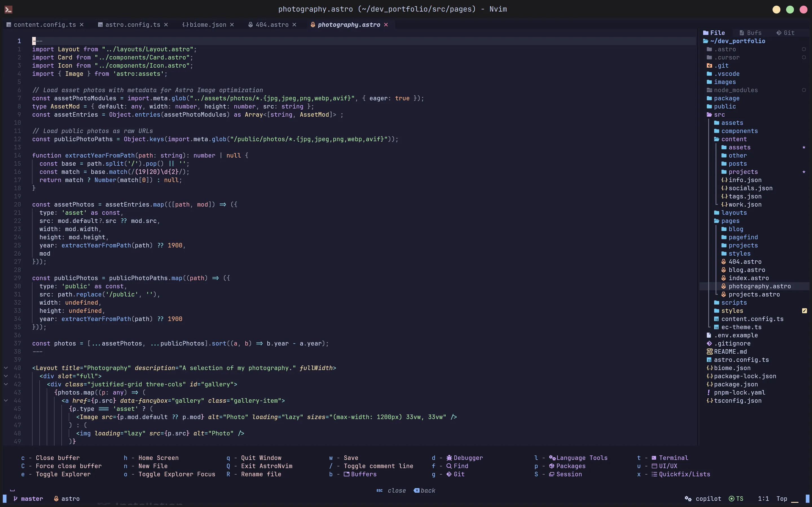Close the photography.astro buffer tab
Image resolution: width=812 pixels, height=507 pixels.
pos(386,25)
